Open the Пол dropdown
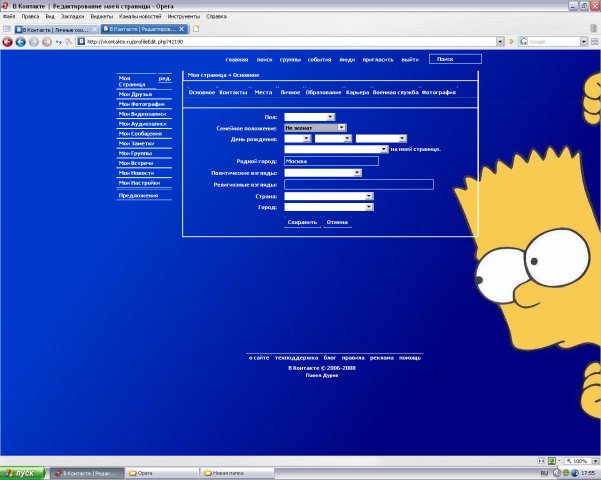The width and height of the screenshot is (601, 480). point(310,117)
